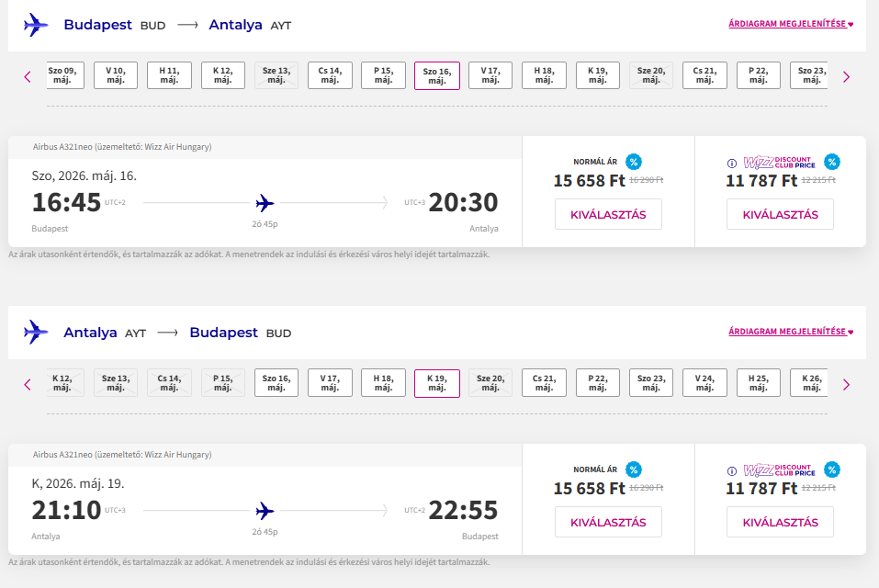Image resolution: width=879 pixels, height=588 pixels.
Task: Click next dates arrow for Budapest–Antalya flight
Action: (846, 77)
